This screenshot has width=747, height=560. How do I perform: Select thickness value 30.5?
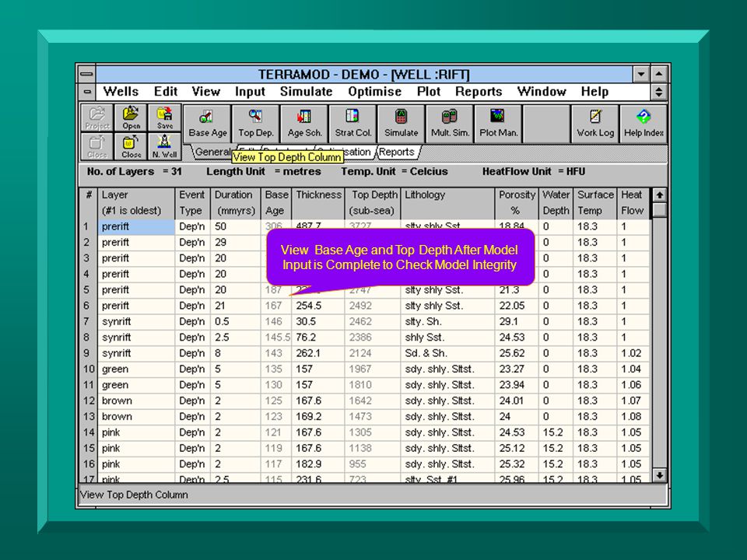[317, 321]
